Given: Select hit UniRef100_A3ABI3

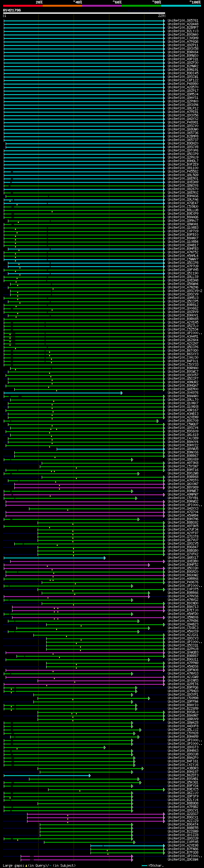Looking at the screenshot, I should pos(183,414).
